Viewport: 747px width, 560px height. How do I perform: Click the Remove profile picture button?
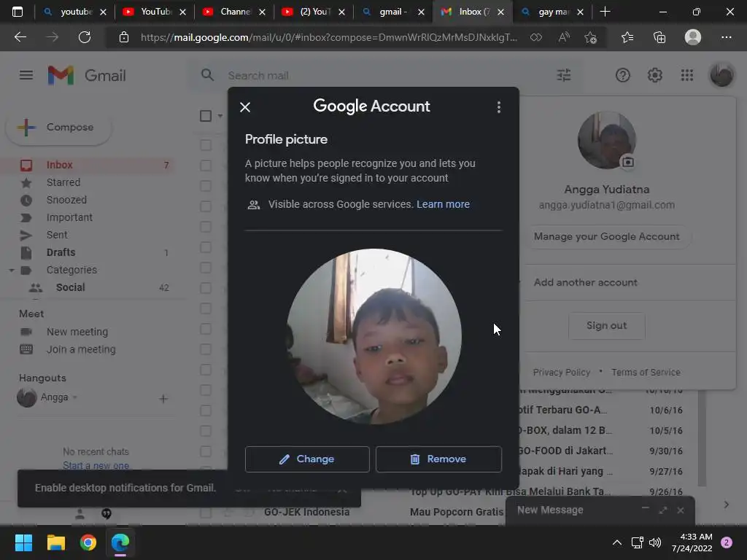point(438,459)
